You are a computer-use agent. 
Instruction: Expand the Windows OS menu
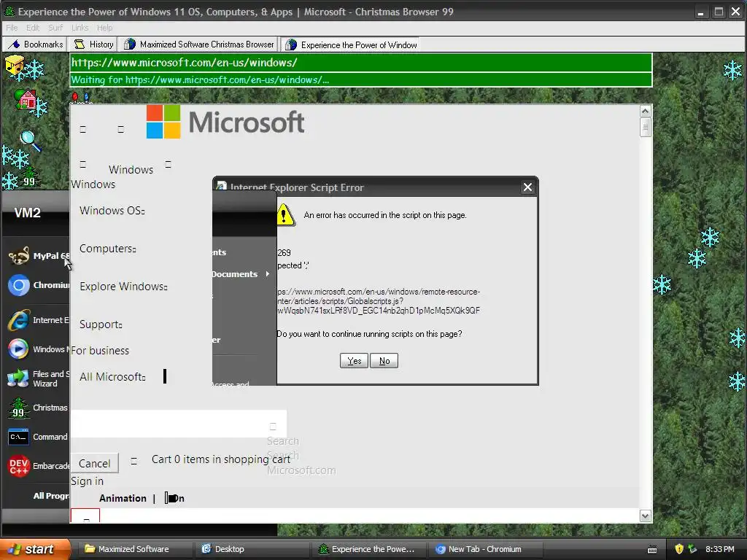pyautogui.click(x=112, y=211)
